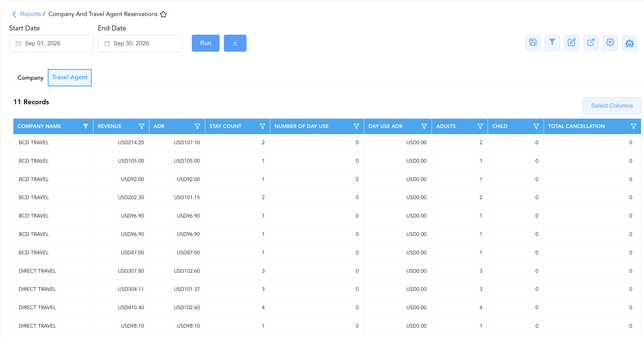Click DIRECT TRAVEL row with USD98.10 revenue
This screenshot has height=338, width=644.
point(327,326)
